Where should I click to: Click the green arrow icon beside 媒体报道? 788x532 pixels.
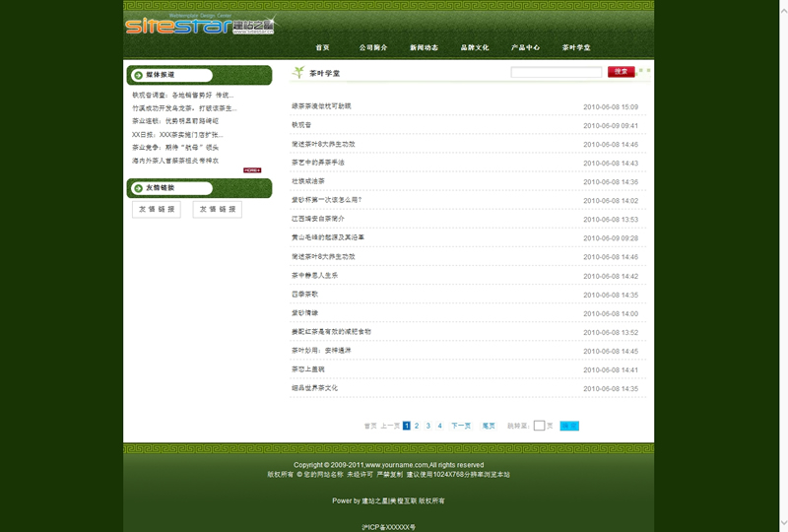click(x=137, y=75)
